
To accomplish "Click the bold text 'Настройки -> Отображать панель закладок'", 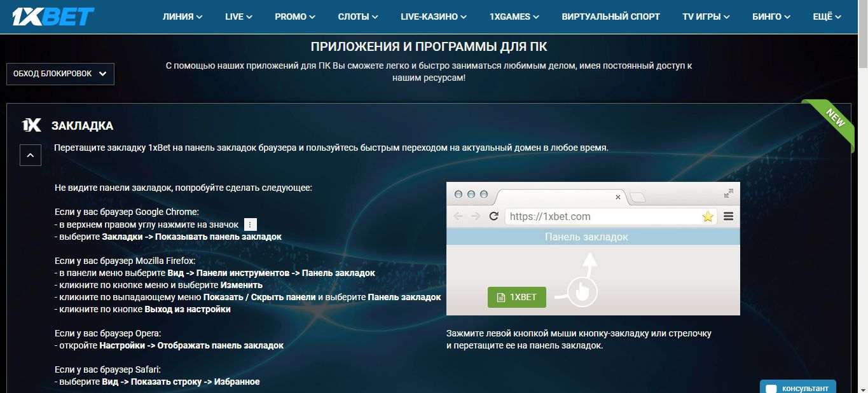I will [x=191, y=345].
